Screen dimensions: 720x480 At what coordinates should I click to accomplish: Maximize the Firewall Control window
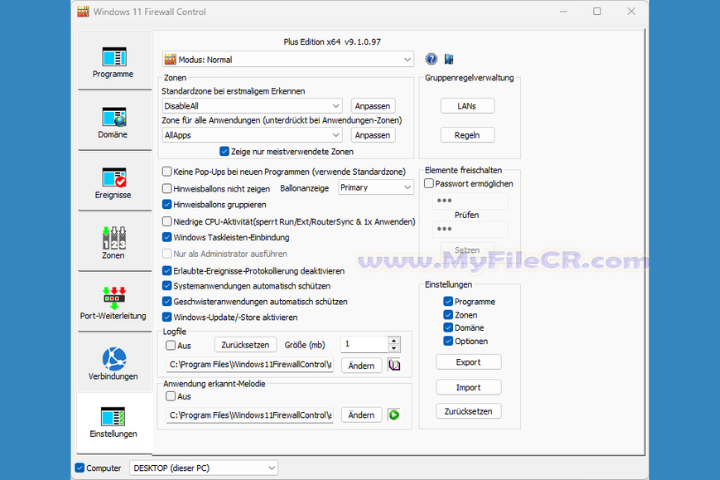pos(597,11)
